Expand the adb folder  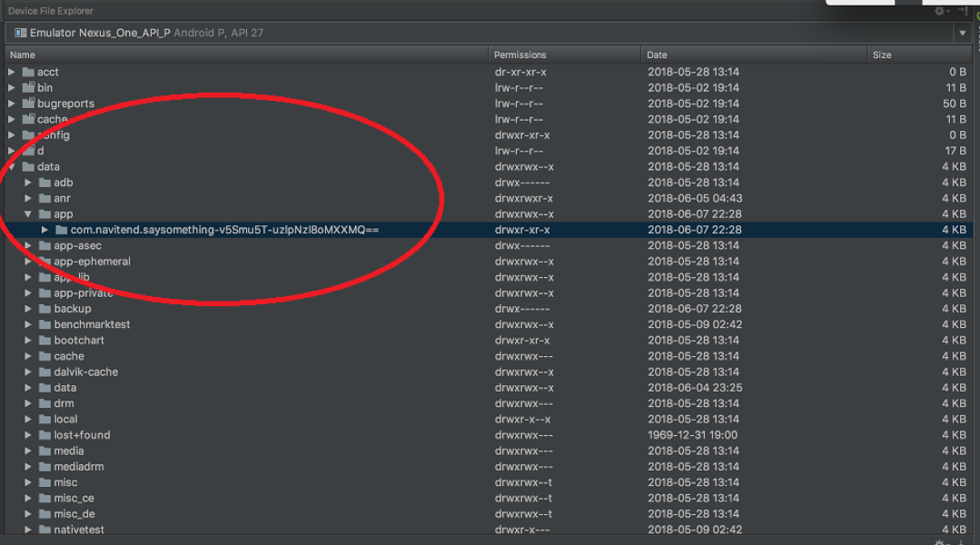28,183
